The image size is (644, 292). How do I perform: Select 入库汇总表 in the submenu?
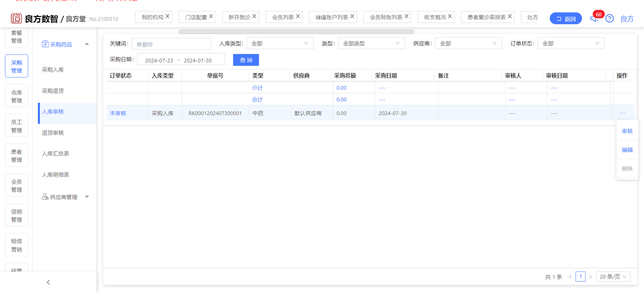click(55, 154)
